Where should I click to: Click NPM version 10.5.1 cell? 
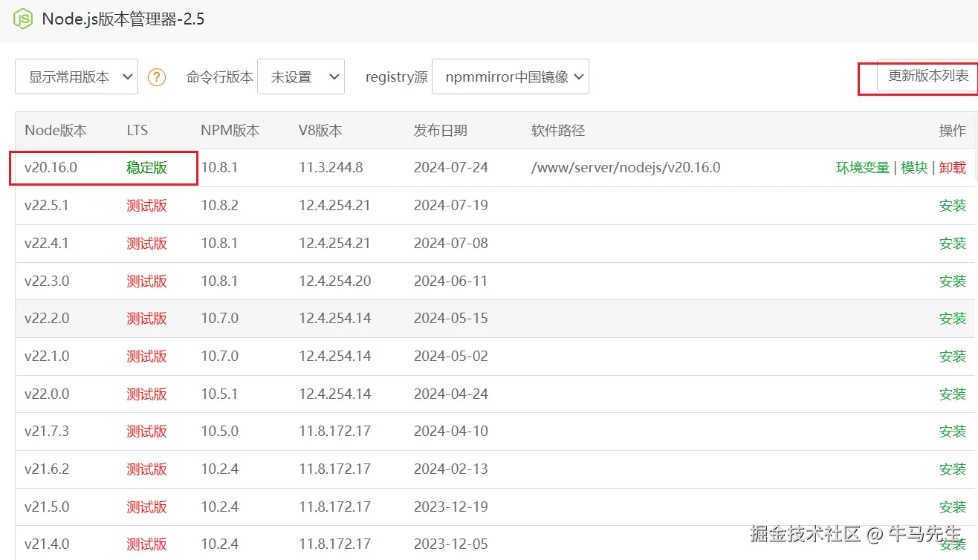(x=220, y=394)
